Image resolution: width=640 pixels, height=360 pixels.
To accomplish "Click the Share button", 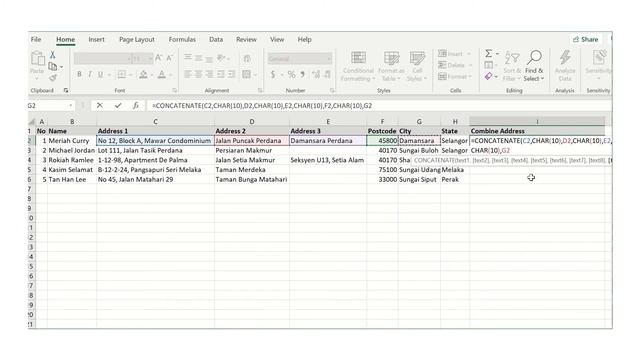I will pyautogui.click(x=586, y=40).
